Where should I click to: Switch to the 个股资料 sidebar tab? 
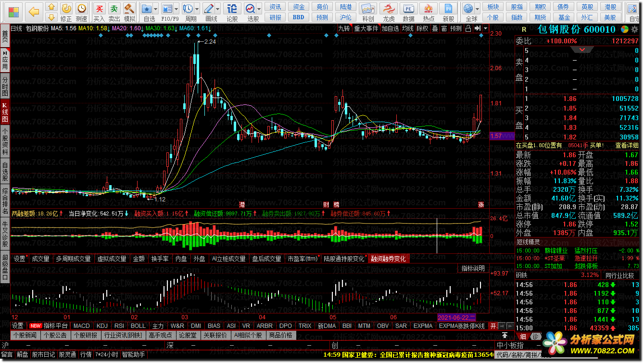5,141
